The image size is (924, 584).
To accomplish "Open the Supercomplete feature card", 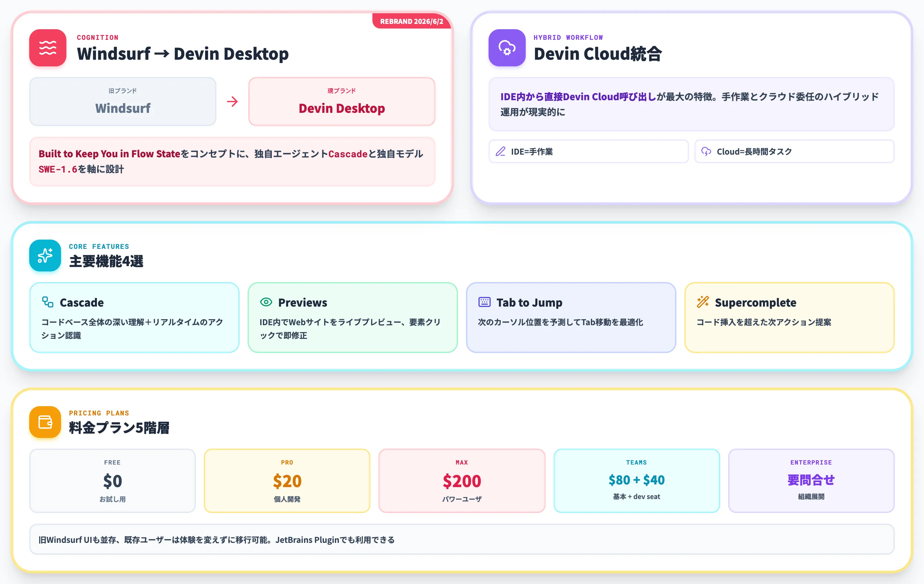I will [x=789, y=318].
